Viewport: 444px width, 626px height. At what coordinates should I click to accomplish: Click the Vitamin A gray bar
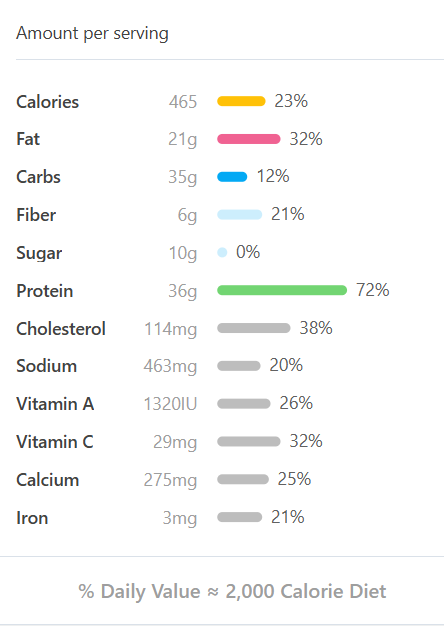pyautogui.click(x=244, y=404)
